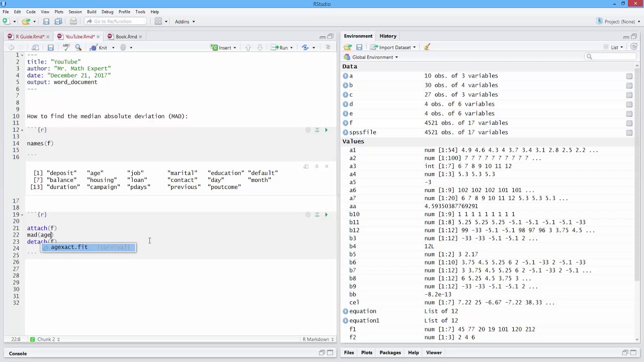Run first chunk with green play arrow
This screenshot has height=362, width=644.
(326, 130)
